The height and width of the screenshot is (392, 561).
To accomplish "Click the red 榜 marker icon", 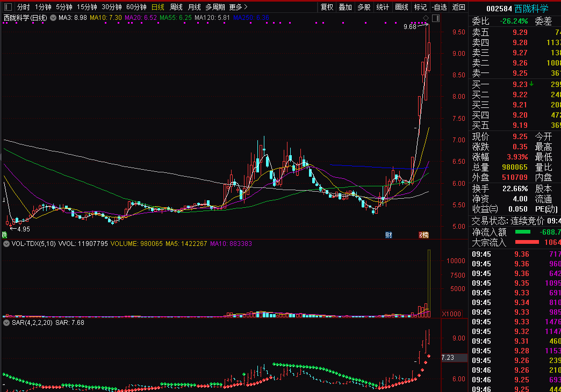I will 424,235.
